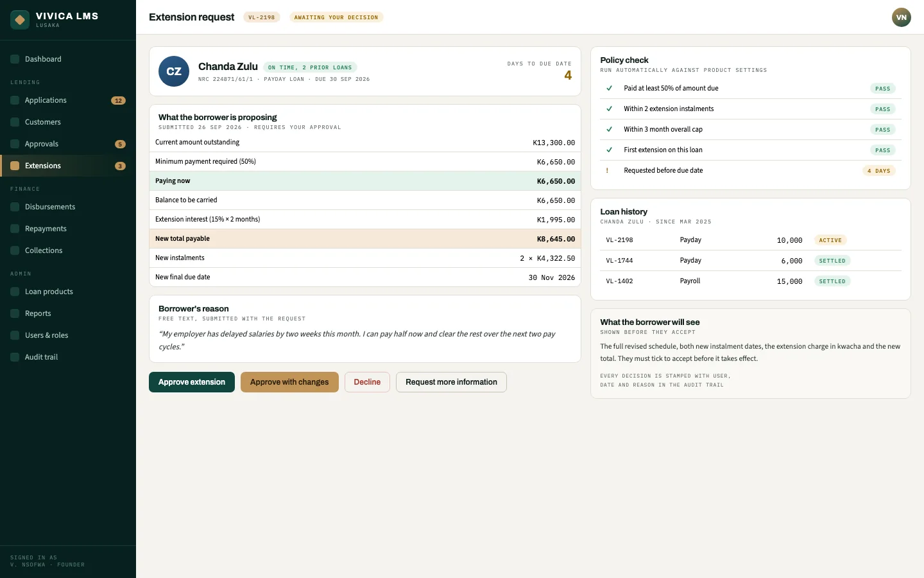Click days to due date value 4
Viewport: 924px width, 578px height.
coord(568,75)
